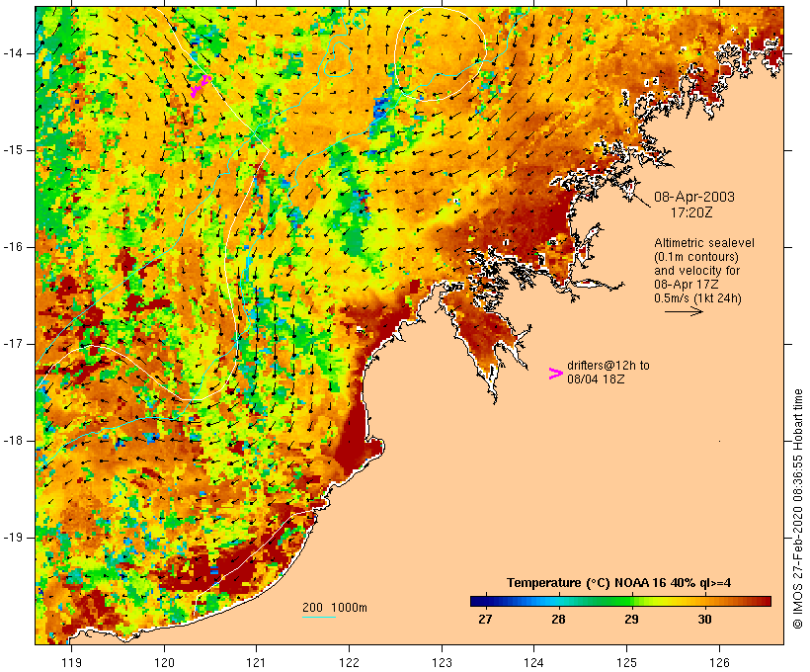Click latitude axis label -15
Viewport: 810px width, 672px height.
click(13, 150)
